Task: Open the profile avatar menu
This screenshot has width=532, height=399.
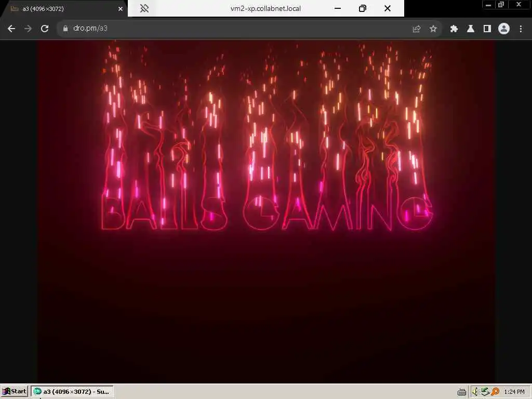Action: [x=504, y=29]
